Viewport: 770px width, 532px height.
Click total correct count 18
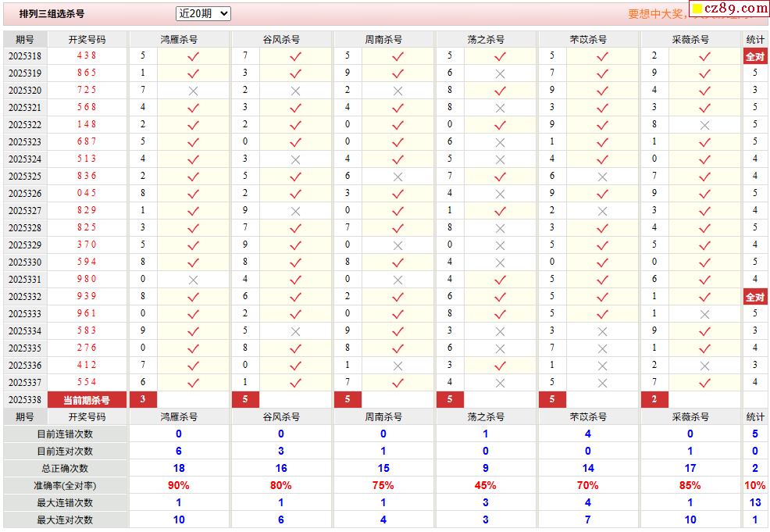(179, 468)
